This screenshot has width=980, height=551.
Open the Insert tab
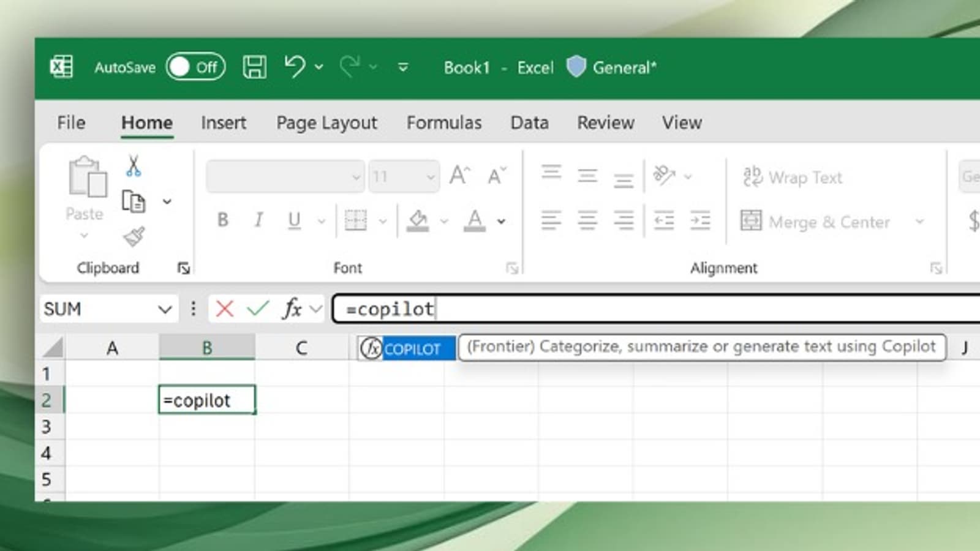click(x=224, y=122)
